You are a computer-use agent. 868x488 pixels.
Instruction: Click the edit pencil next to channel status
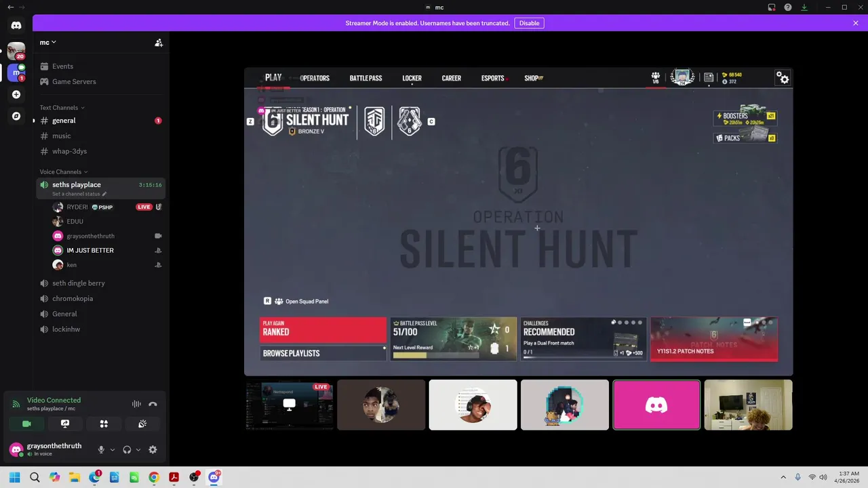[104, 194]
